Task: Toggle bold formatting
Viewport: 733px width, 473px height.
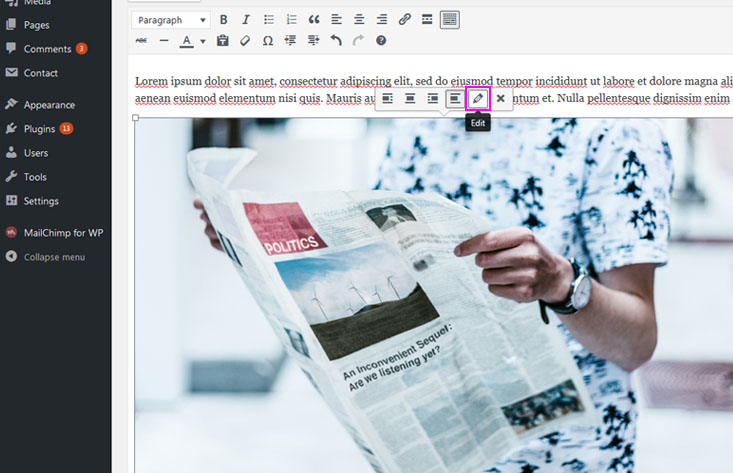Action: (x=223, y=20)
